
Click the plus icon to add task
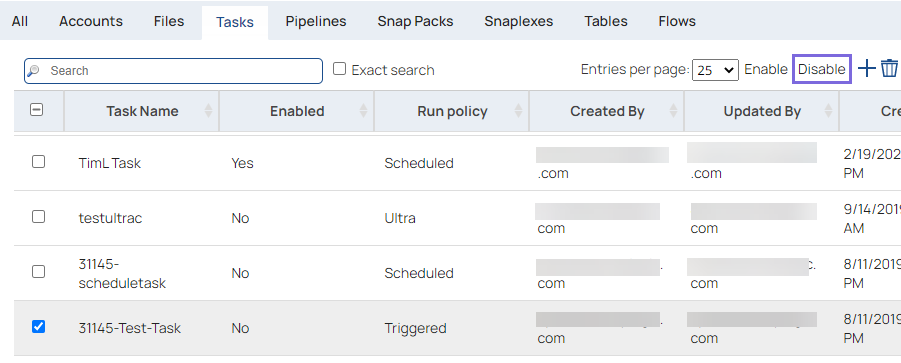pyautogui.click(x=867, y=69)
